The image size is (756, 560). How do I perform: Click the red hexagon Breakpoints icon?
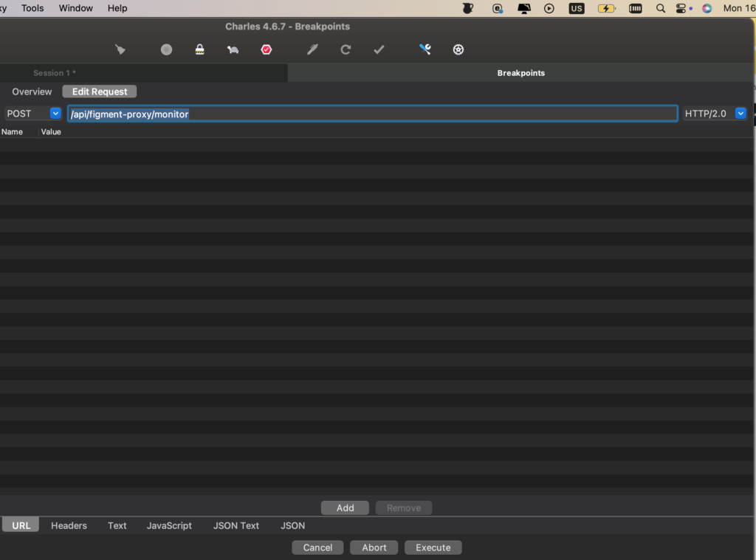point(267,49)
